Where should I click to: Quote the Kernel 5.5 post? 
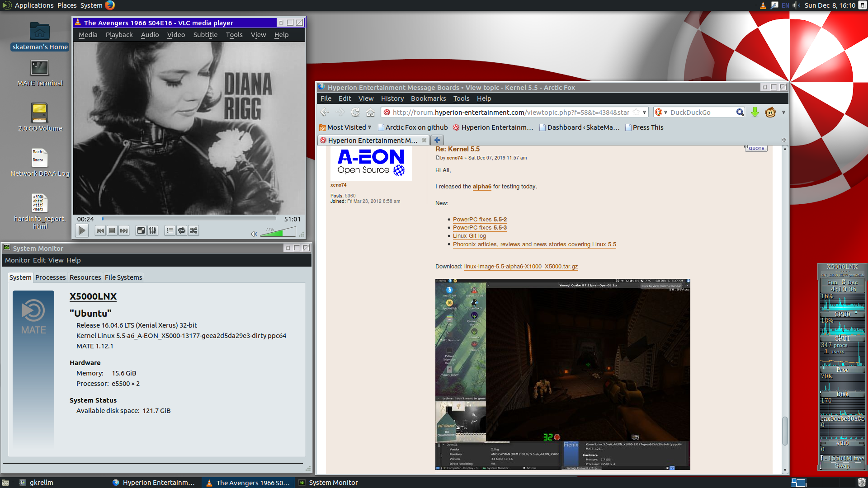(x=755, y=148)
